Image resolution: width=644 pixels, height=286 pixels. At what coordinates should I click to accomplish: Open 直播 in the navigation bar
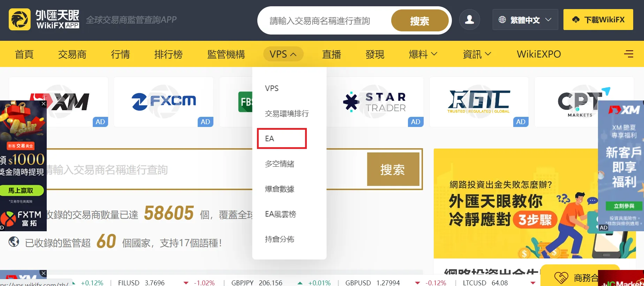[331, 54]
